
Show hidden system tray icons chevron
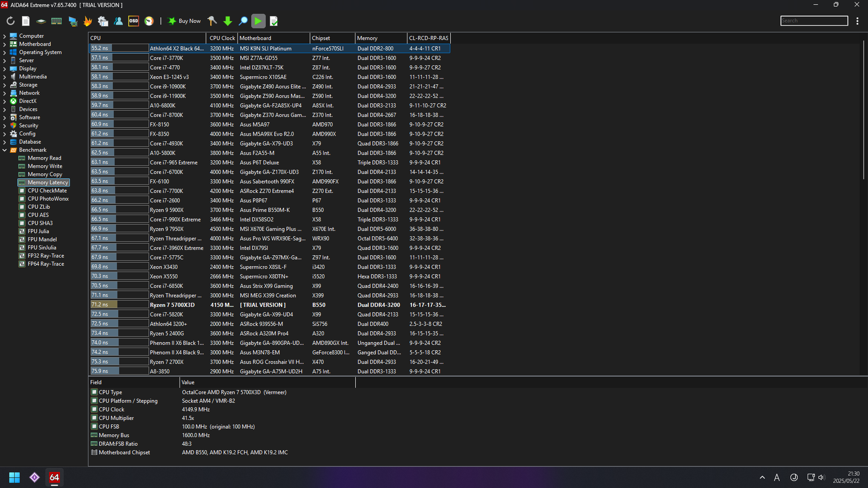click(762, 477)
